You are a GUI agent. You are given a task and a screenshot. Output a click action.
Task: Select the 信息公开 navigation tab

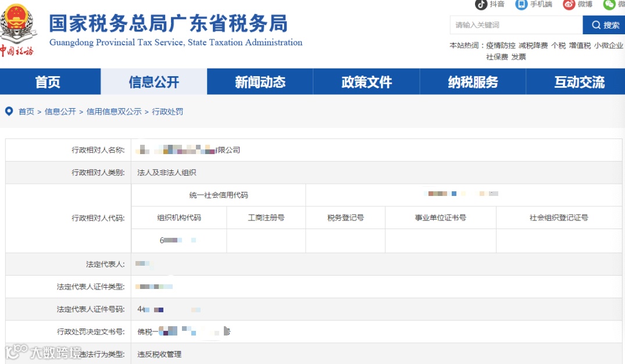[x=154, y=82]
